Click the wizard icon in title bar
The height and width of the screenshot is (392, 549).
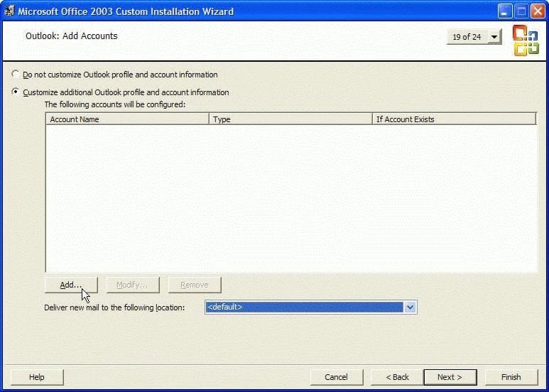9,11
